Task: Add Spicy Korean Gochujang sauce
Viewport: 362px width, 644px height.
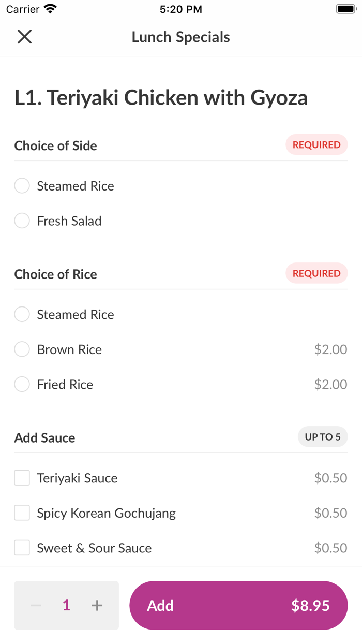Action: pos(22,513)
